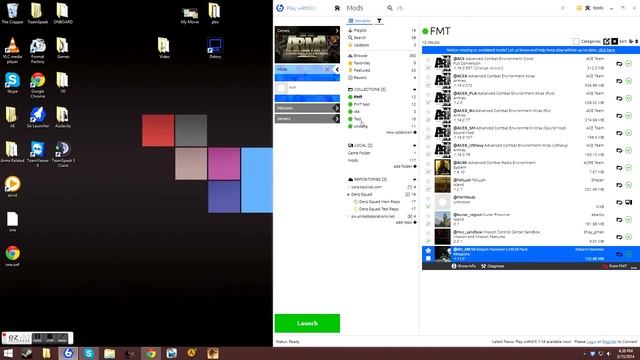
Task: Uncheck the @ACE mod checkbox
Action: point(428,67)
